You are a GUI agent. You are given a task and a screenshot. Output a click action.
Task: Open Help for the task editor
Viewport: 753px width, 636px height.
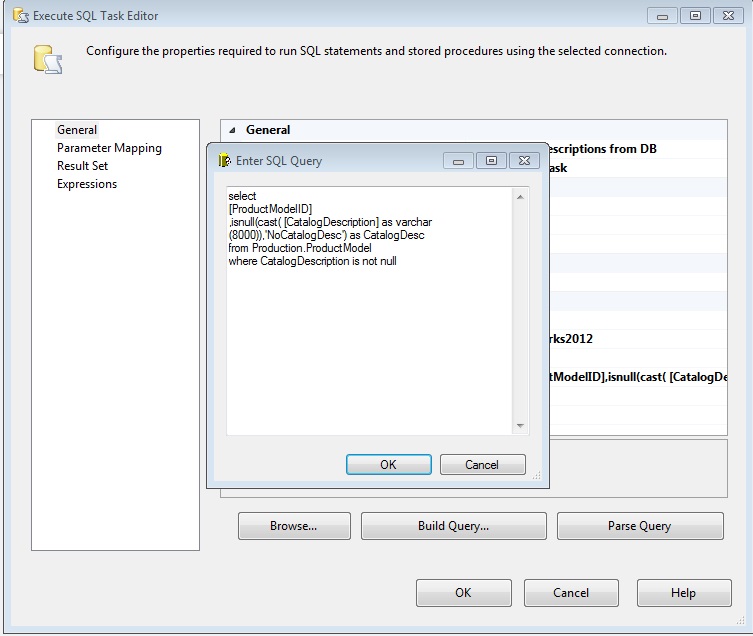[x=683, y=592]
